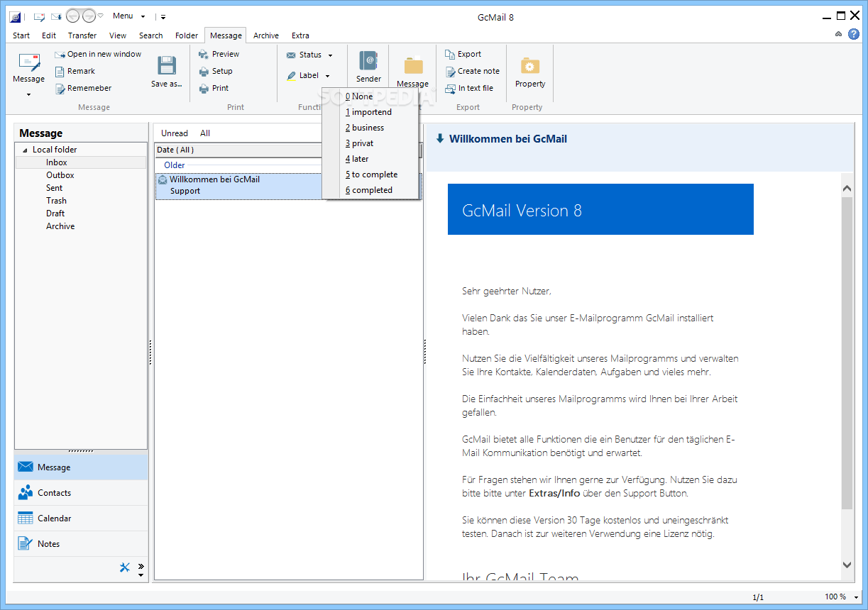The image size is (868, 610).
Task: Open the View ribbon tab
Action: (118, 35)
